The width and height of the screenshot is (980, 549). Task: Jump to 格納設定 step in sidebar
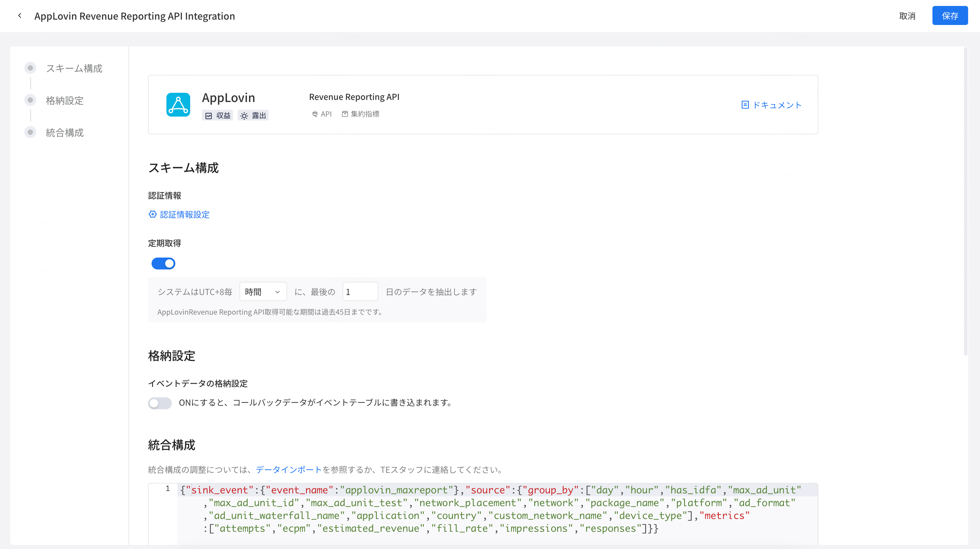click(x=65, y=101)
